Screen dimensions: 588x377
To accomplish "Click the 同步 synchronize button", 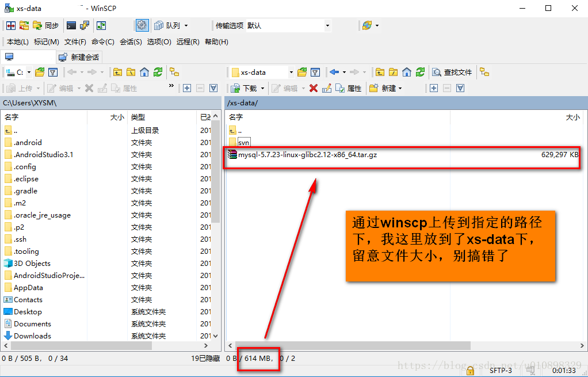I will [45, 25].
